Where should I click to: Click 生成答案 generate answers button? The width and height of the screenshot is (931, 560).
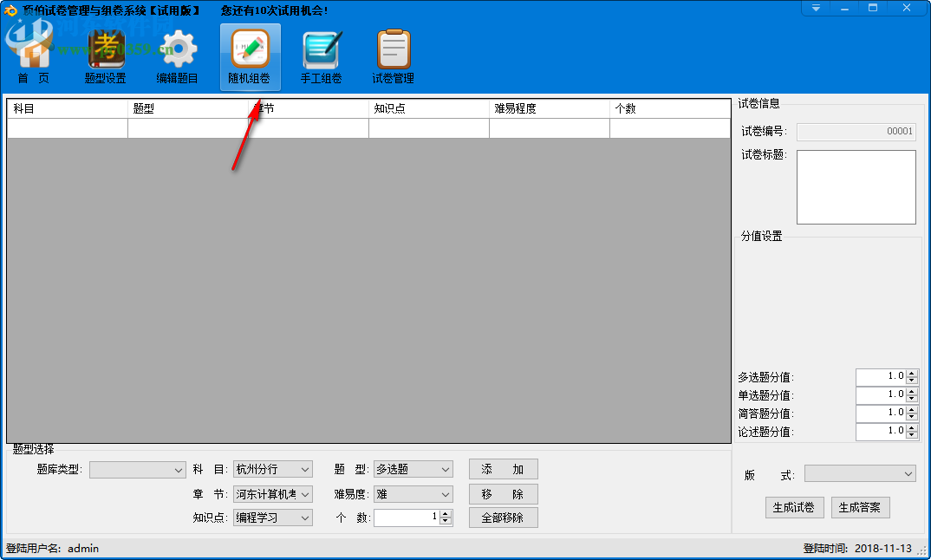(x=860, y=508)
